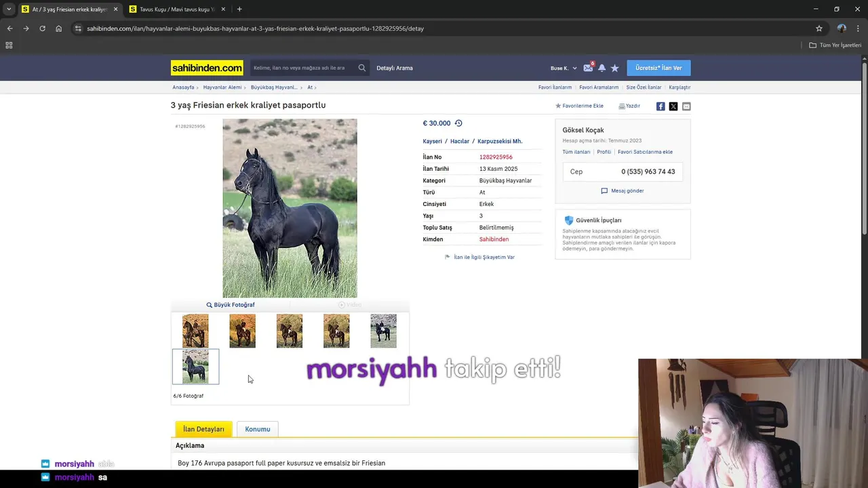The width and height of the screenshot is (868, 488).
Task: Click the Büyük Fotoğraf link
Action: pyautogui.click(x=231, y=305)
